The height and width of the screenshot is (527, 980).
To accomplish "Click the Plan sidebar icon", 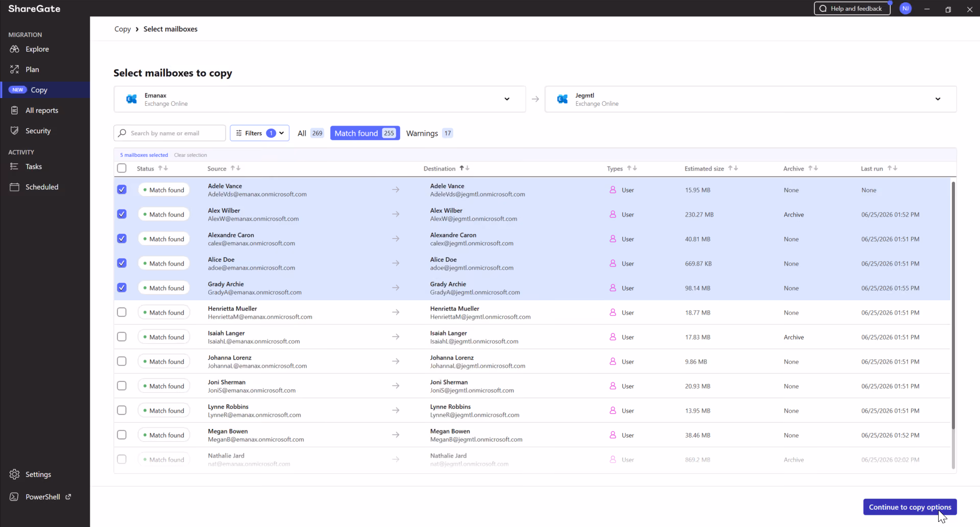I will click(x=14, y=69).
